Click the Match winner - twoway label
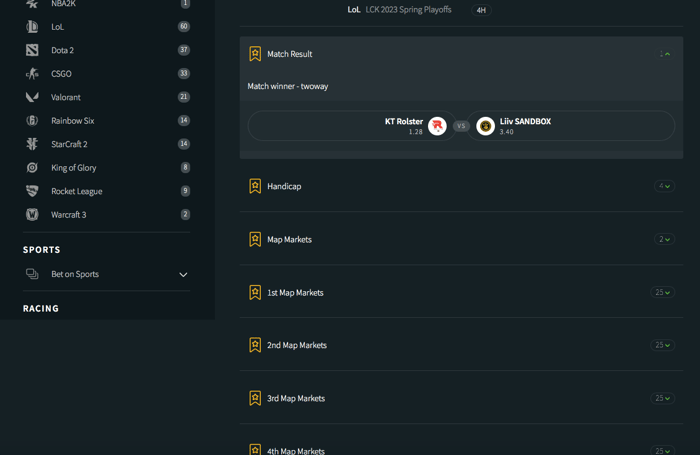The image size is (700, 455). [288, 86]
